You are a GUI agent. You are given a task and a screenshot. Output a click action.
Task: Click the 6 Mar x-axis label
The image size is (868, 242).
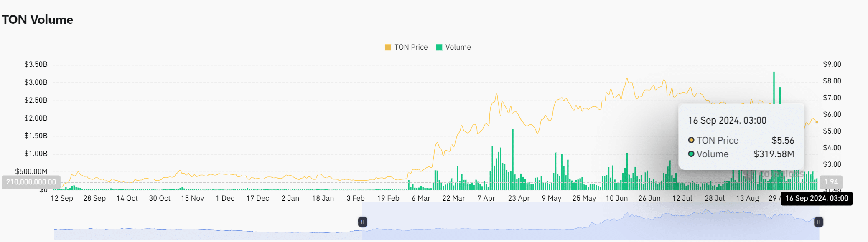tap(420, 198)
